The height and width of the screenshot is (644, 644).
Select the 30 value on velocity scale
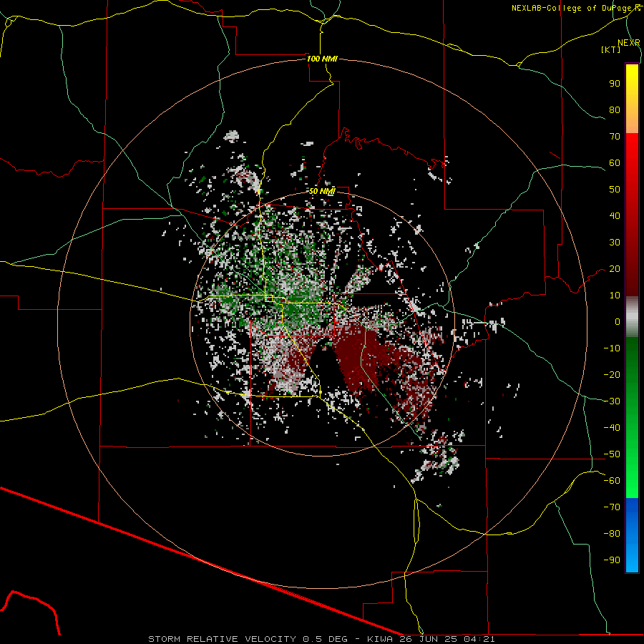(615, 243)
